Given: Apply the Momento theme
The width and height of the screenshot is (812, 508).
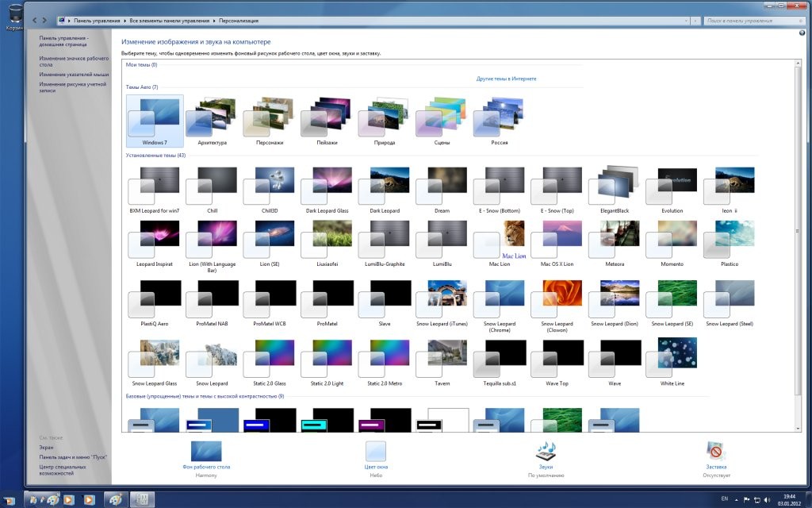Looking at the screenshot, I should 672,243.
